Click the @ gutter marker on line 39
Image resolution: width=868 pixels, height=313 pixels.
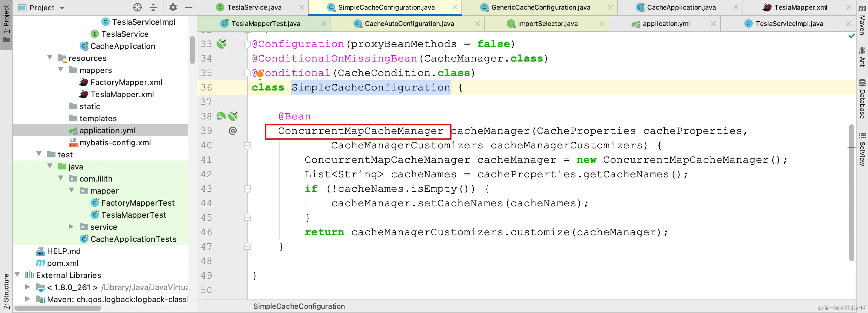[x=233, y=131]
